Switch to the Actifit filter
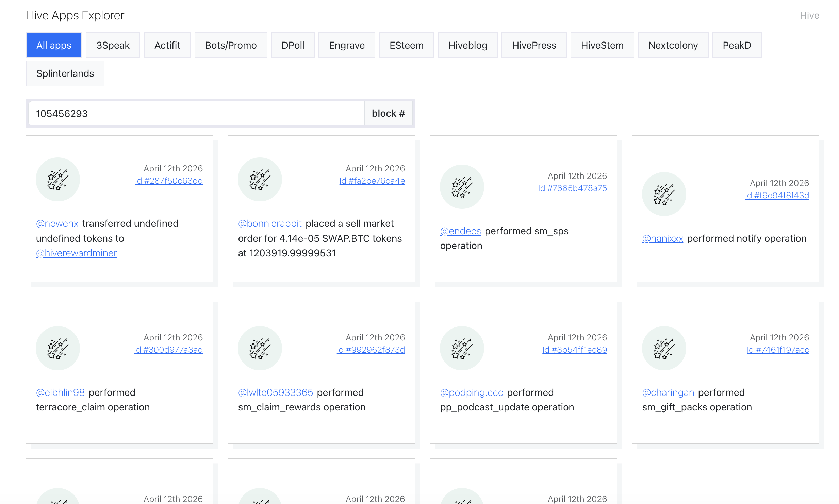839x504 pixels. (x=167, y=45)
